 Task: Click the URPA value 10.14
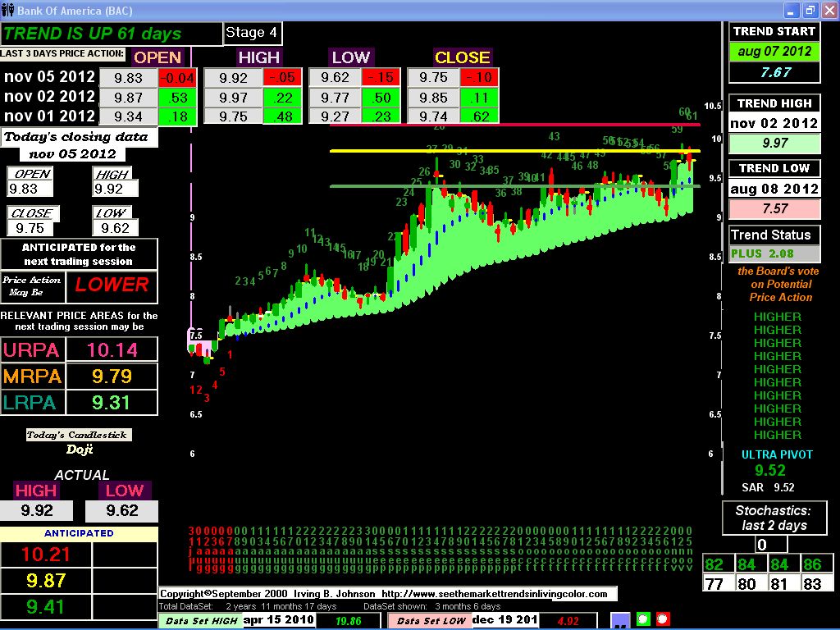[111, 350]
